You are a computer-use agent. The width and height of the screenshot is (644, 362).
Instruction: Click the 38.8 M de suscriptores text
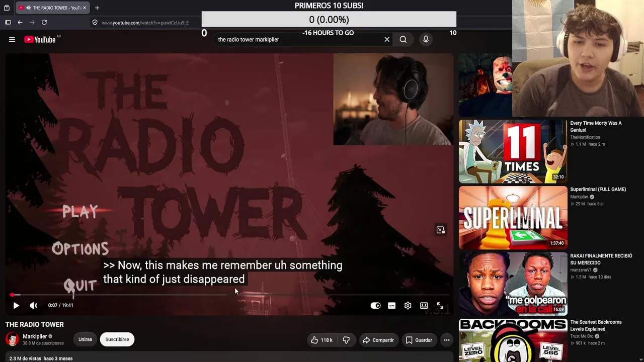[x=43, y=343]
